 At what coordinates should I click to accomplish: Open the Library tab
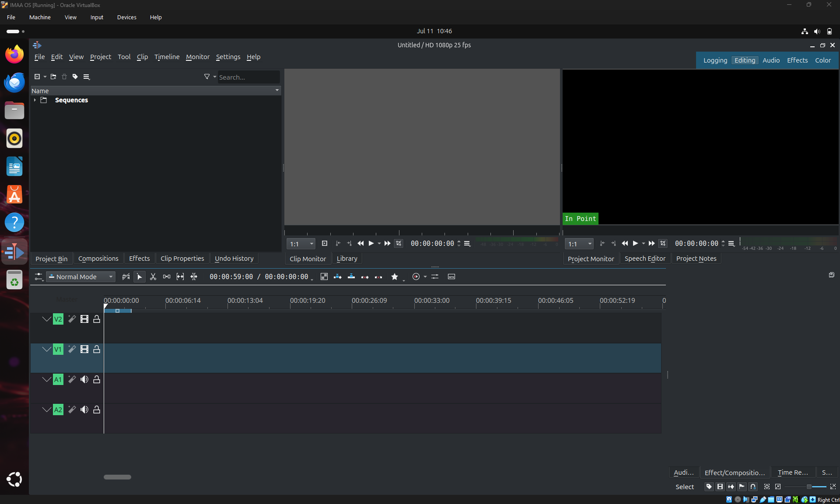[347, 259]
